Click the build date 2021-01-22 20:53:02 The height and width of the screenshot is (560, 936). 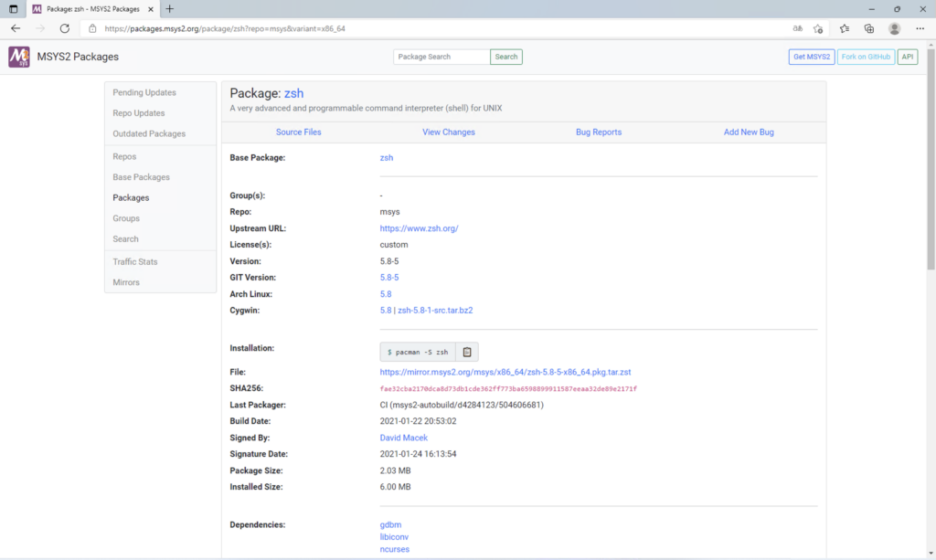tap(418, 421)
